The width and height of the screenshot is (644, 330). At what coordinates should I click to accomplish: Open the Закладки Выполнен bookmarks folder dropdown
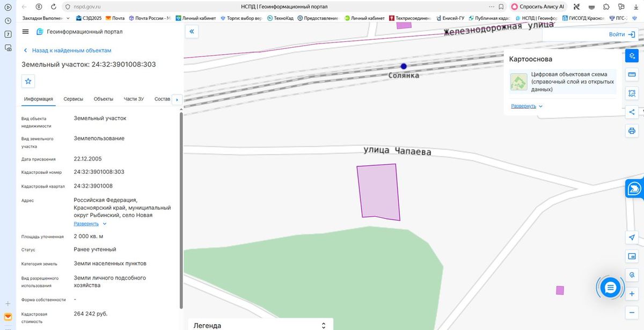(x=46, y=18)
